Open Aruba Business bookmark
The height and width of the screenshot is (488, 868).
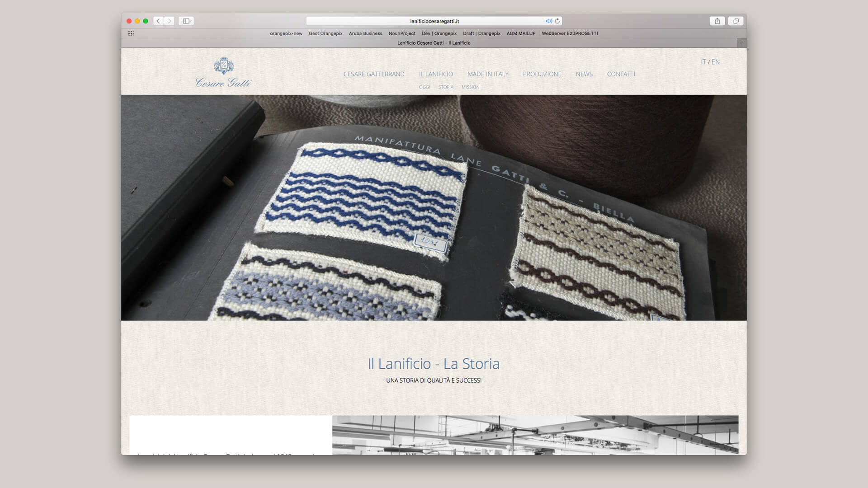365,33
